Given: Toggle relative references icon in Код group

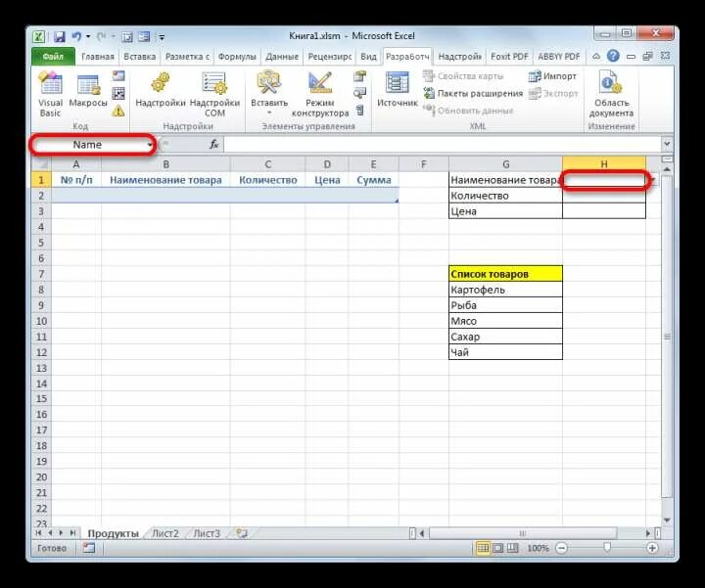Looking at the screenshot, I should (x=118, y=93).
